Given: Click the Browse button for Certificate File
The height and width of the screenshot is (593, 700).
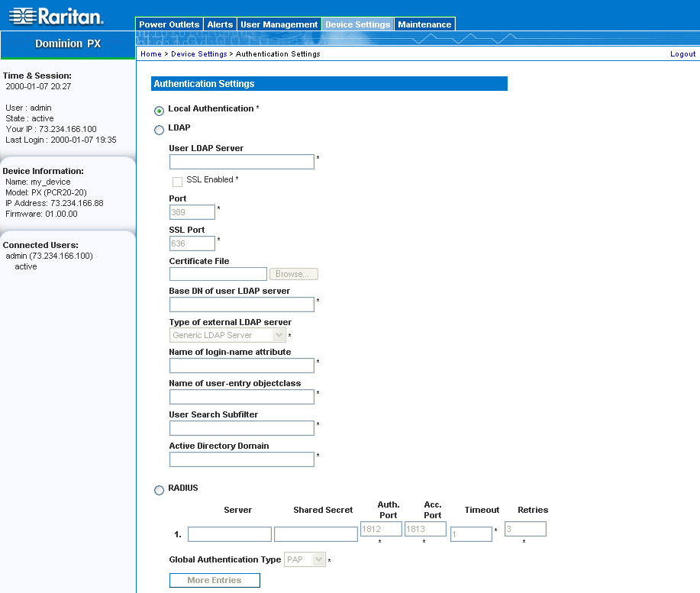Looking at the screenshot, I should click(x=293, y=274).
